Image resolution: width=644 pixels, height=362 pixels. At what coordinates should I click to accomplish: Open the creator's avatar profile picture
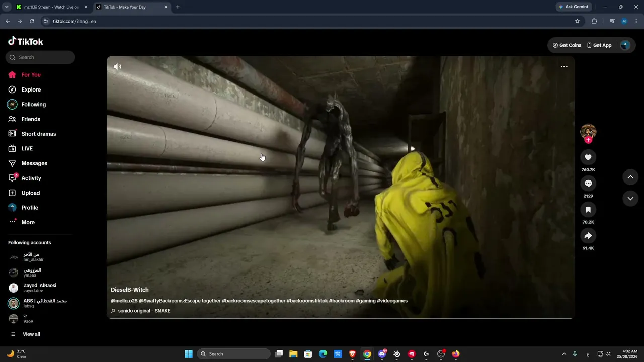coord(588,132)
